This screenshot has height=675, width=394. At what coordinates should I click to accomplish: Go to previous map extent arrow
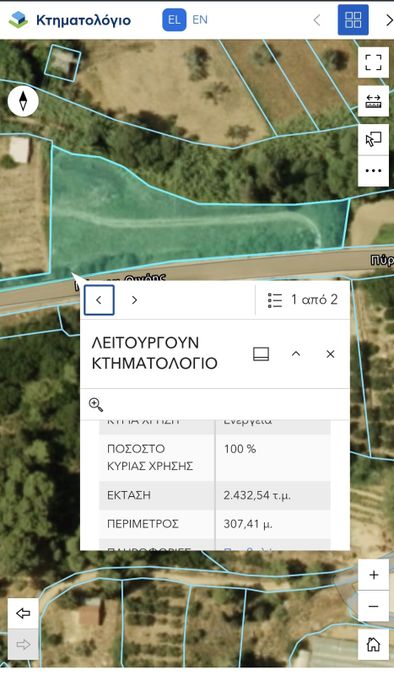click(23, 613)
